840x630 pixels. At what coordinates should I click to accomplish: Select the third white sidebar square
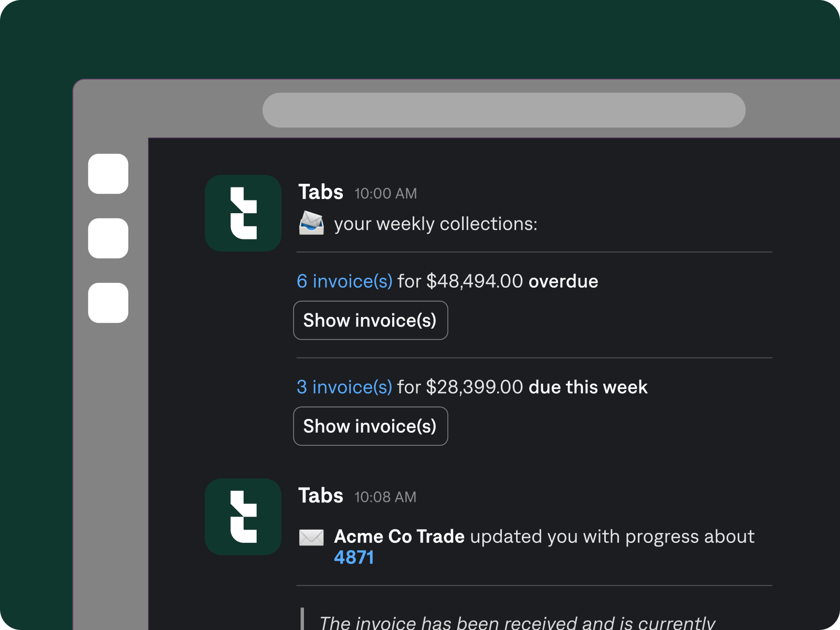[x=108, y=303]
